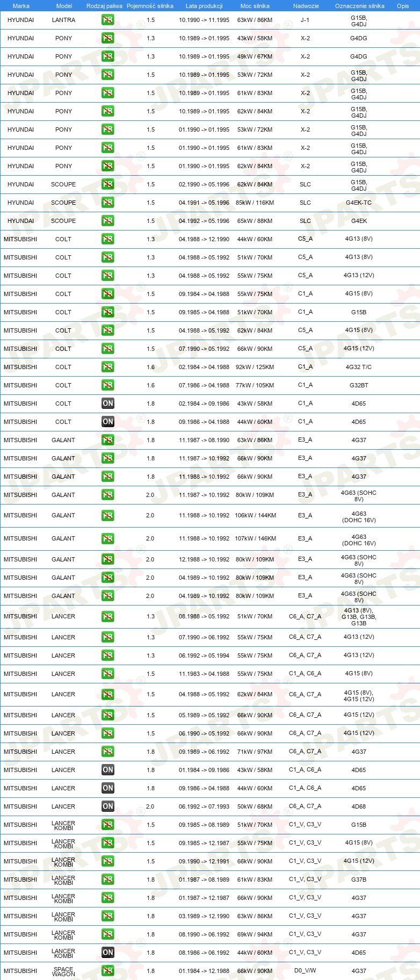Click petrol icon for Colt 4G32 T/C row
420x980 pixels.
coord(107,367)
